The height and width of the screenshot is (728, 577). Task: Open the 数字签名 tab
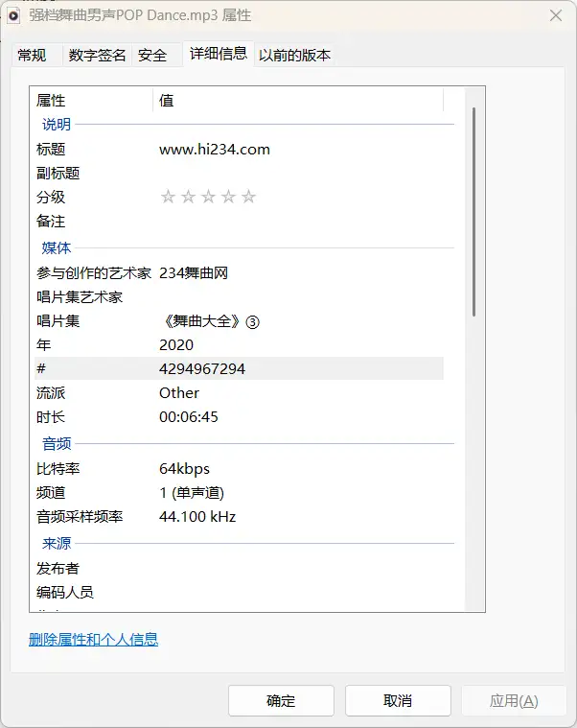pyautogui.click(x=97, y=56)
